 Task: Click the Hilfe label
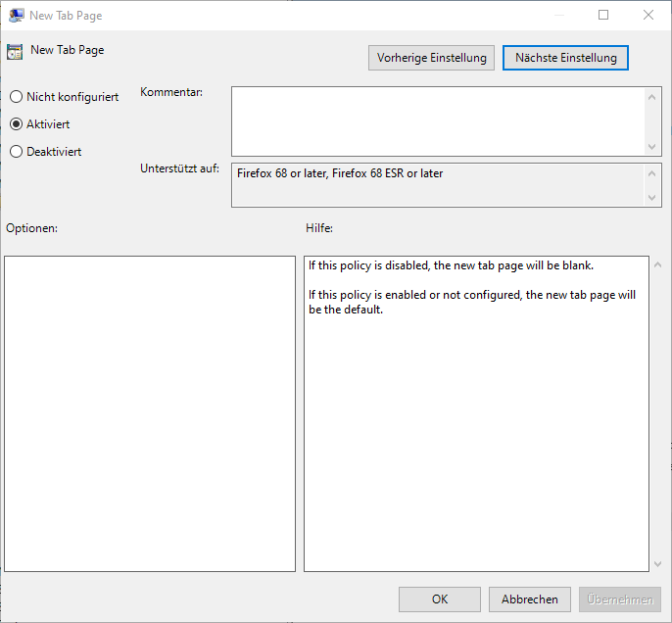(x=319, y=228)
